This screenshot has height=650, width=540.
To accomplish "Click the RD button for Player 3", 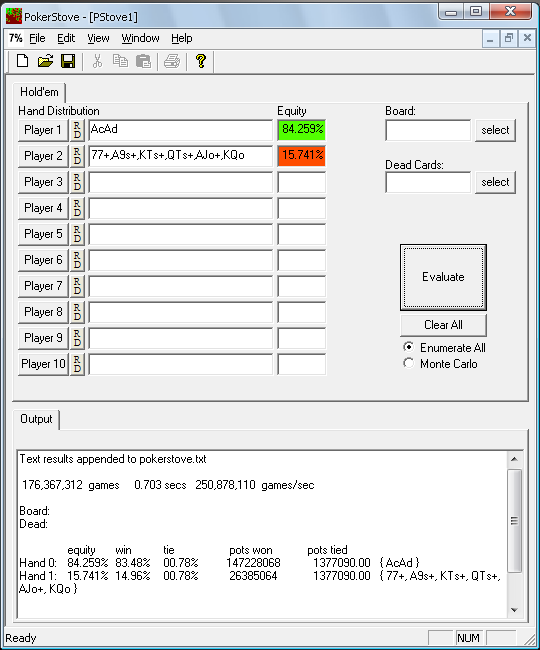I will click(77, 182).
